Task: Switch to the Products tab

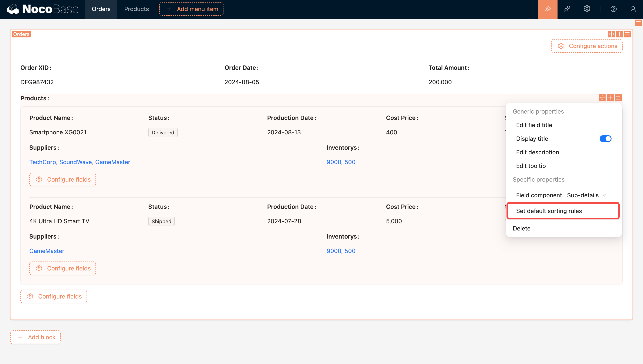Action: [x=136, y=9]
